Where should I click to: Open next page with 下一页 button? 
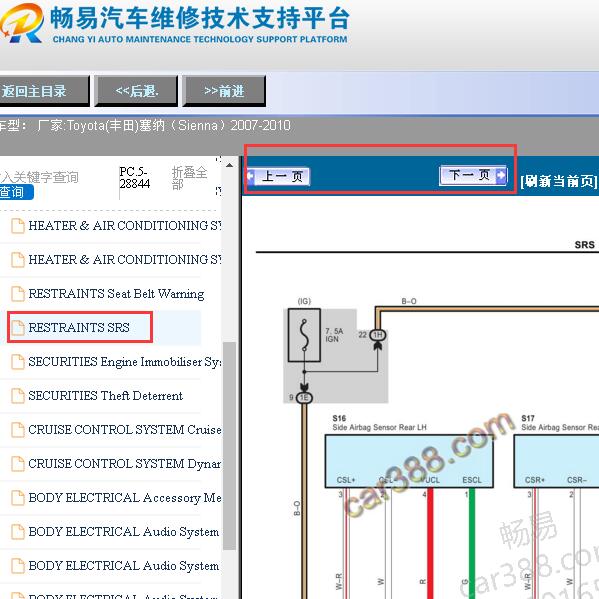[x=473, y=175]
